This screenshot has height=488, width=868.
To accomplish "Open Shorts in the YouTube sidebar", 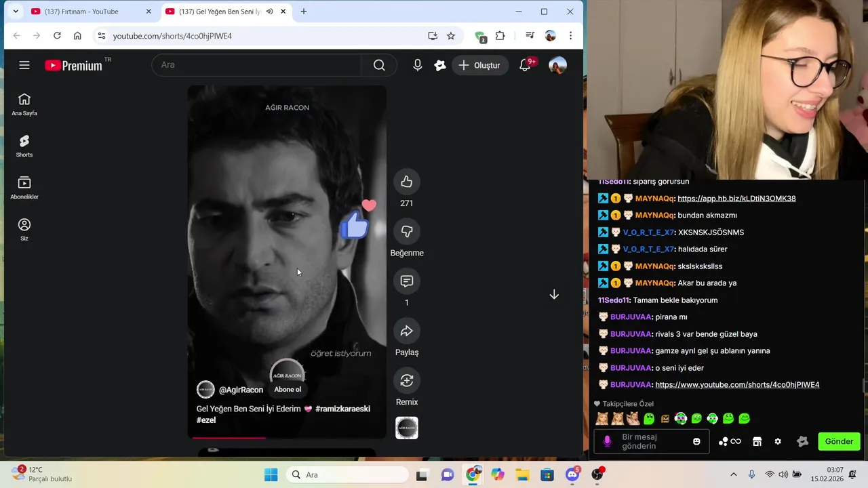I will coord(24,146).
